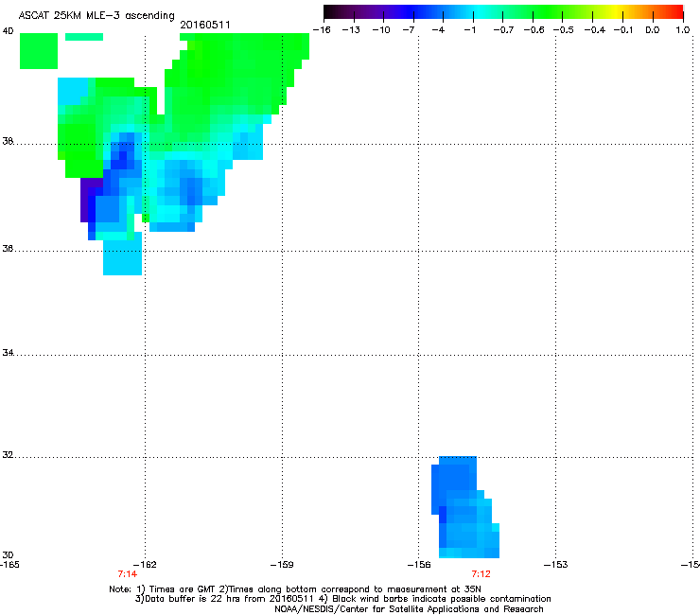
Task: Click the -0.7 color bar label
Action: coord(503,30)
